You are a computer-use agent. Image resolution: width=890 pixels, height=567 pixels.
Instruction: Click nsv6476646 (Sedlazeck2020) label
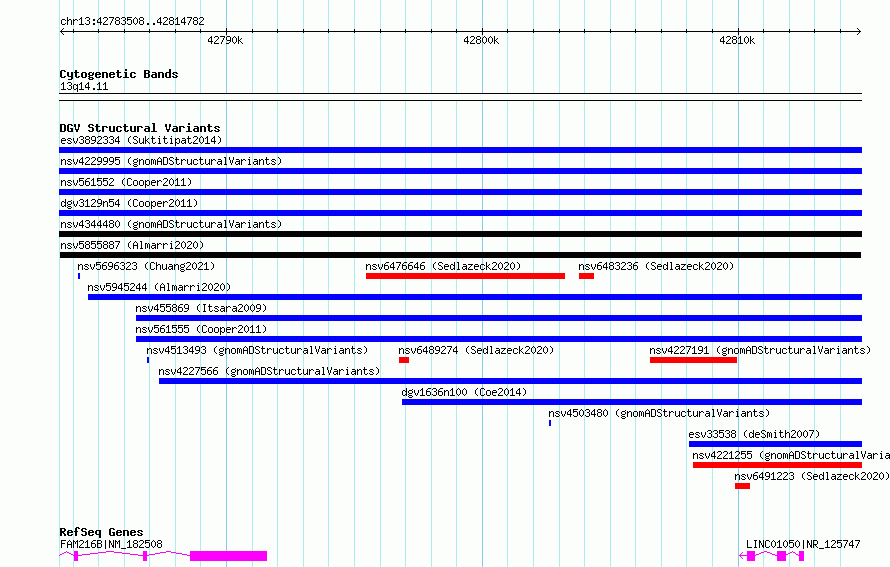coord(443,266)
